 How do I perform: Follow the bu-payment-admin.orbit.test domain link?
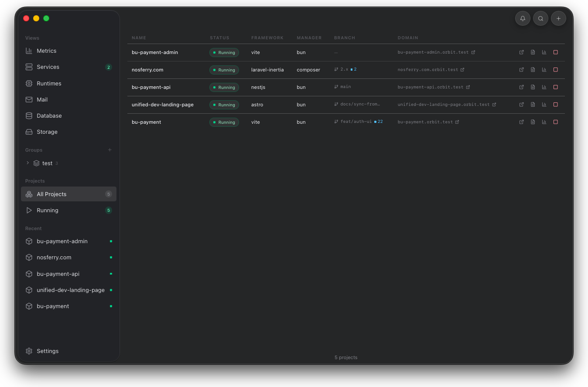tap(436, 52)
